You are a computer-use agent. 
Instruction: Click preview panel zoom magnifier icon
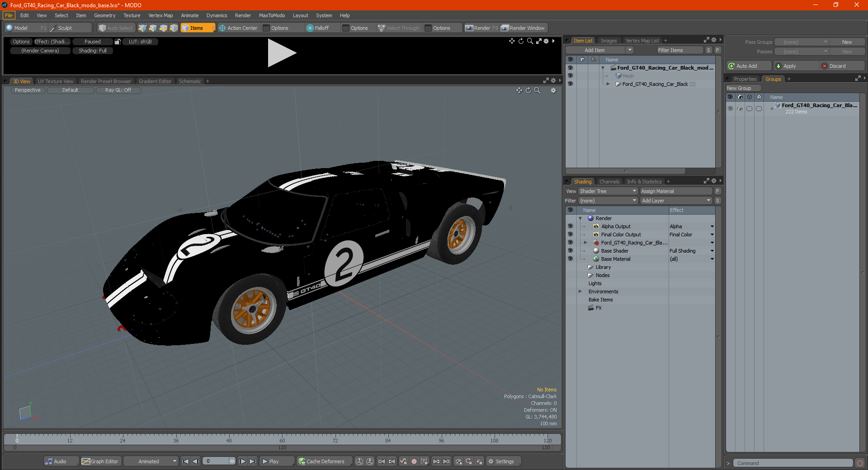[530, 41]
